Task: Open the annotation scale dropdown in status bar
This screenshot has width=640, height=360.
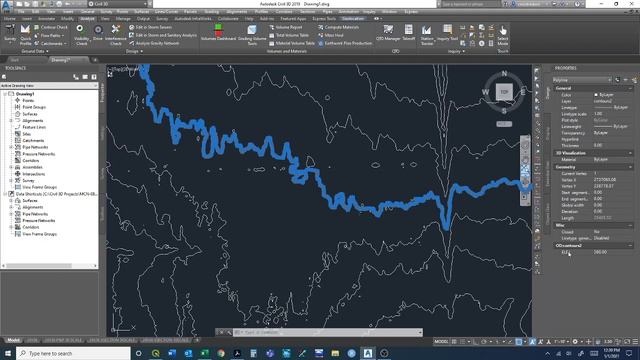Action: (x=562, y=342)
